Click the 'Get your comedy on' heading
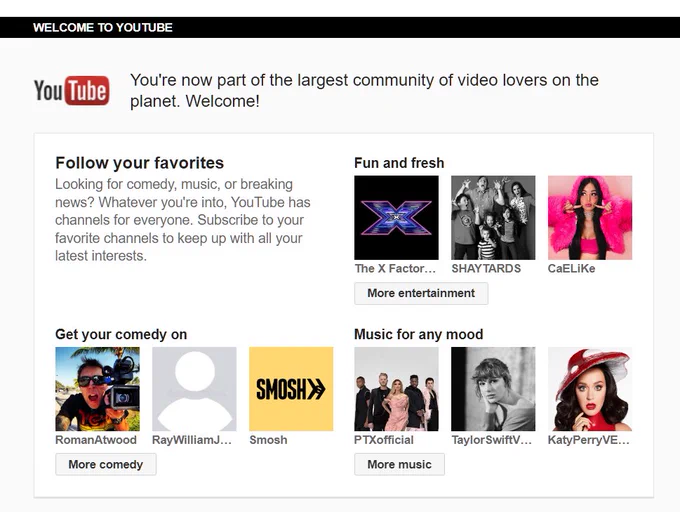 tap(121, 335)
